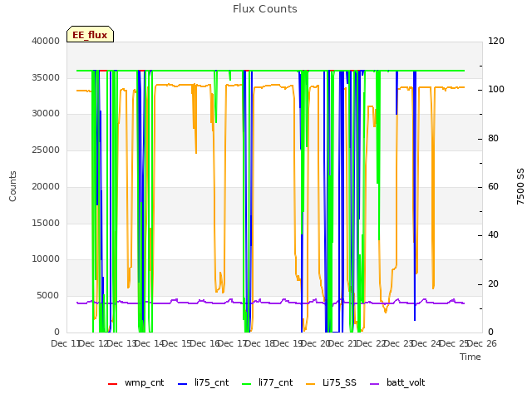Click the 30000 tick on Counts axis
532x399 pixels.
[x=46, y=114]
